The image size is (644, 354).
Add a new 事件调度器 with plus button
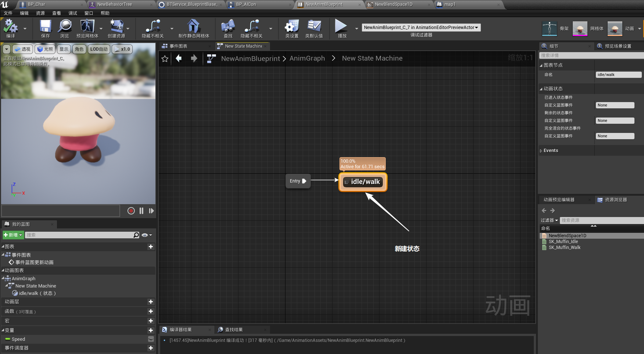tap(151, 348)
